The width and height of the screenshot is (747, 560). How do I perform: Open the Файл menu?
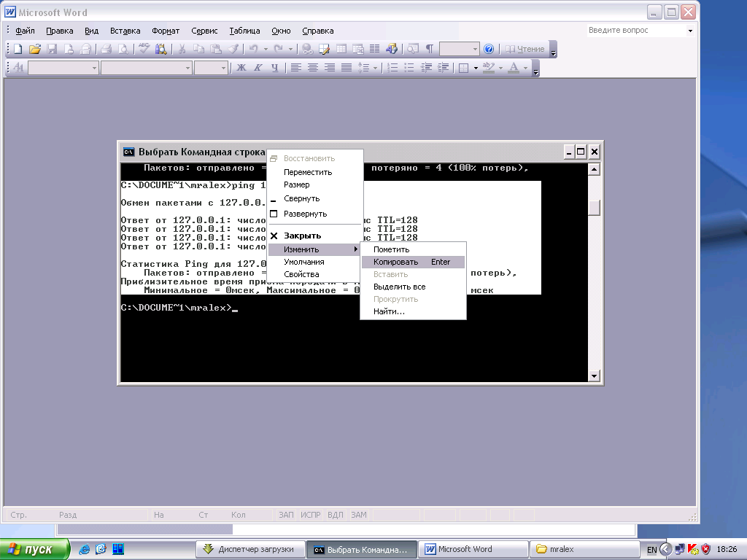(x=25, y=31)
